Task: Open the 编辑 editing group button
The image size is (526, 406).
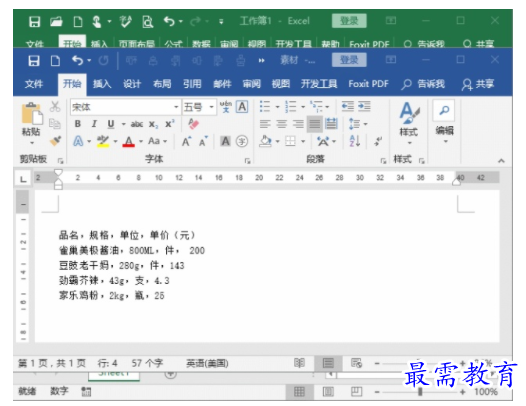Action: coord(444,123)
